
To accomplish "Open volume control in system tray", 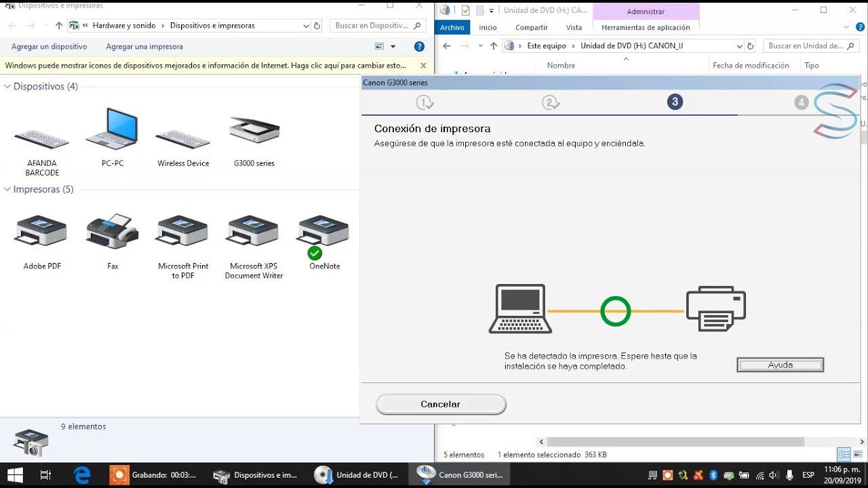I will (x=774, y=475).
